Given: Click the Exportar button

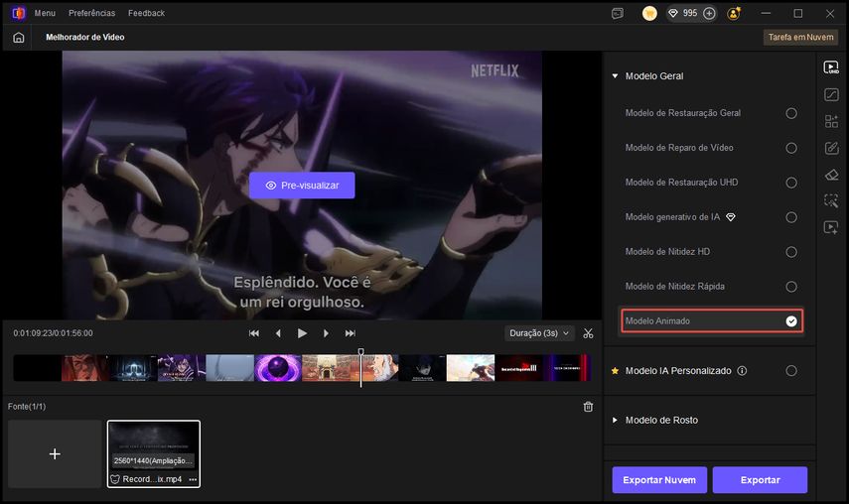Looking at the screenshot, I should pos(760,479).
